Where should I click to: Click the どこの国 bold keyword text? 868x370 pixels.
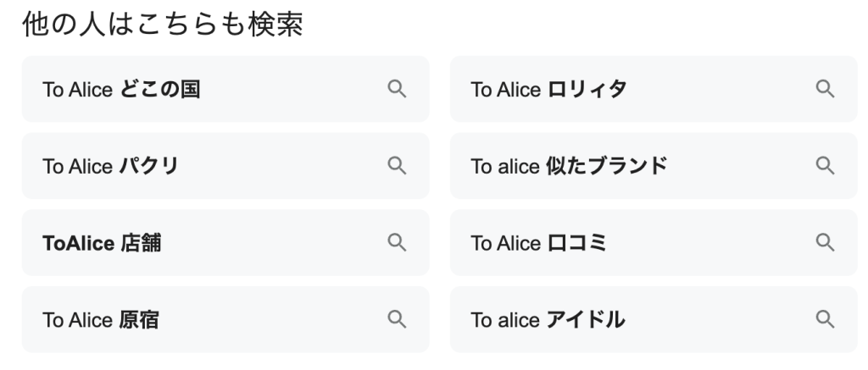[x=161, y=89]
